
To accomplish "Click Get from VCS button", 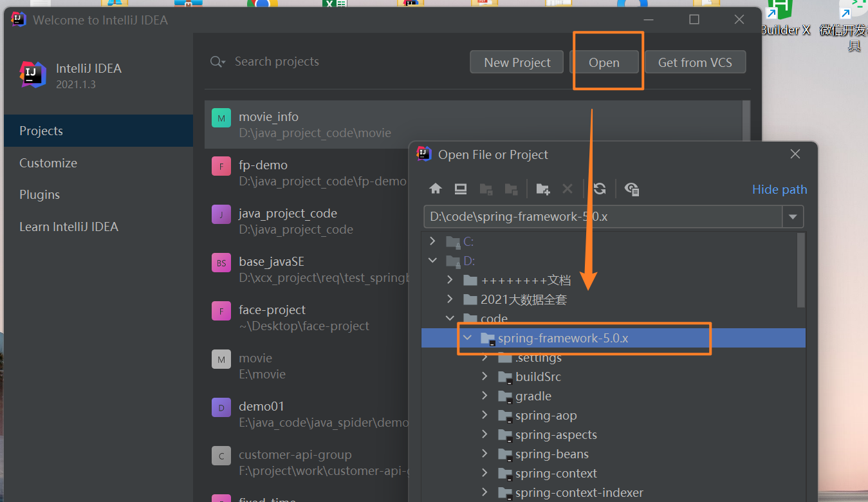I will point(695,62).
